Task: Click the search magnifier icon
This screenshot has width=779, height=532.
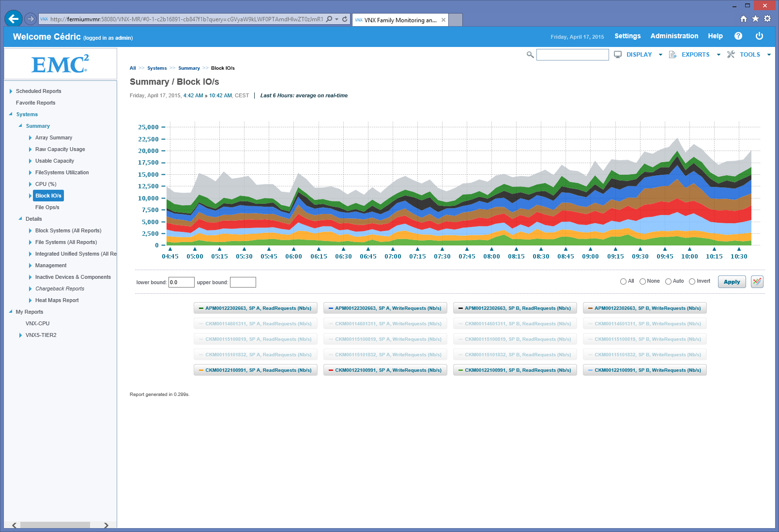Action: [x=530, y=55]
